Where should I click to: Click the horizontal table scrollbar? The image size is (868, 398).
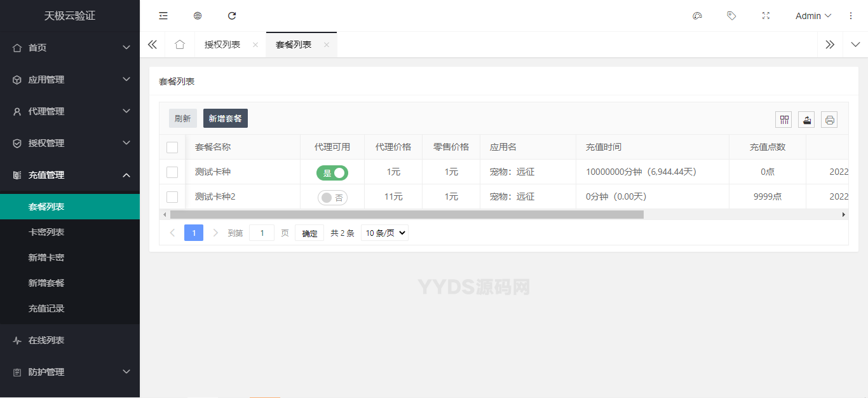click(407, 215)
